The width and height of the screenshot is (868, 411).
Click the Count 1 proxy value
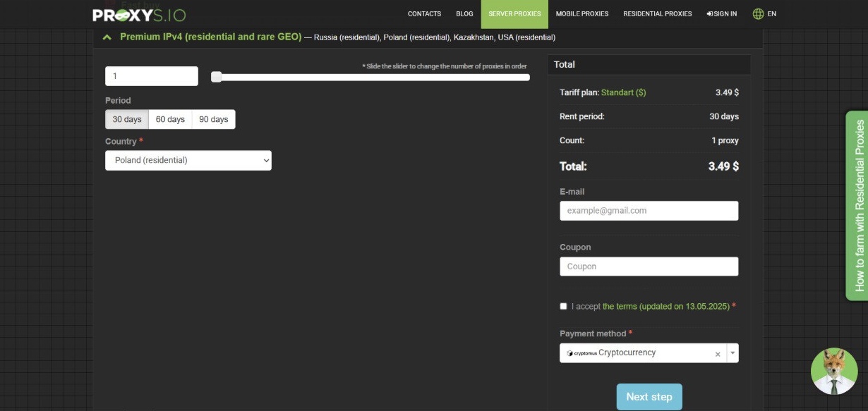point(725,140)
